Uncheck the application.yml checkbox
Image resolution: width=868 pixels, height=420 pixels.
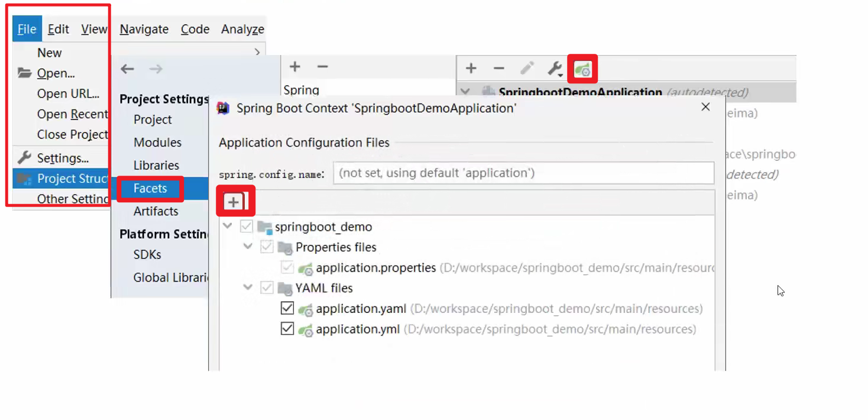(x=287, y=328)
